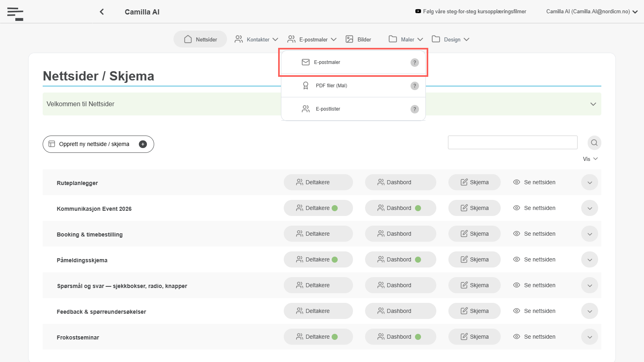
Task: Open Deltakere for Påmeldingsskjema
Action: [x=318, y=259]
